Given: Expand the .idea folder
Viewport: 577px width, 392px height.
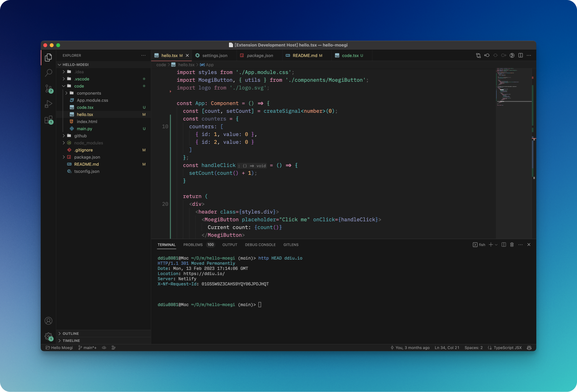Looking at the screenshot, I should [x=103, y=72].
